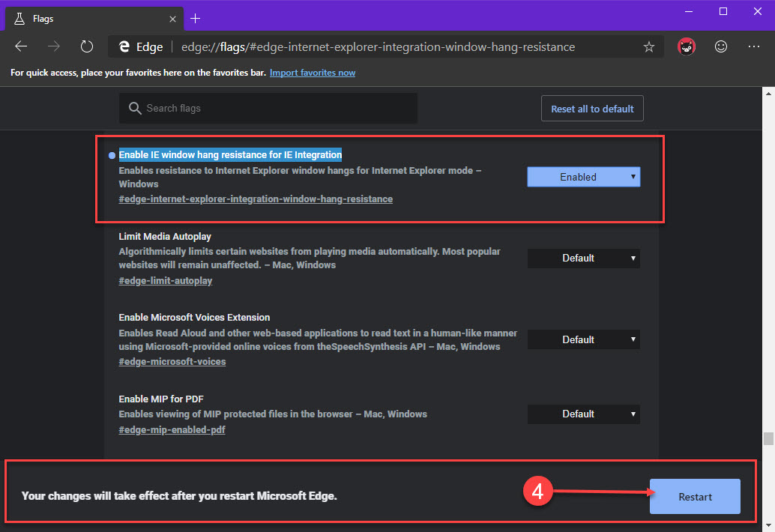Click the Limit Media Autoplay heading
The width and height of the screenshot is (775, 532).
(165, 237)
